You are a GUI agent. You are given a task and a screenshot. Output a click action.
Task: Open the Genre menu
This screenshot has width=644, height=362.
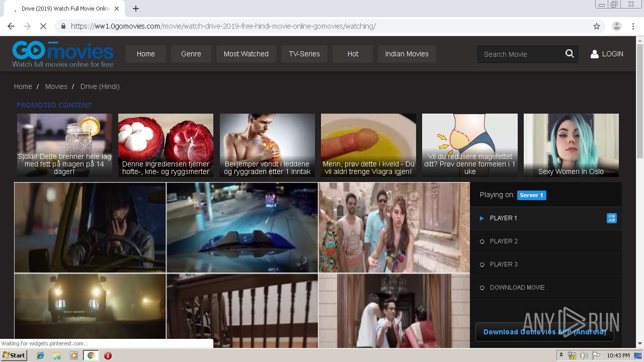[x=191, y=54]
